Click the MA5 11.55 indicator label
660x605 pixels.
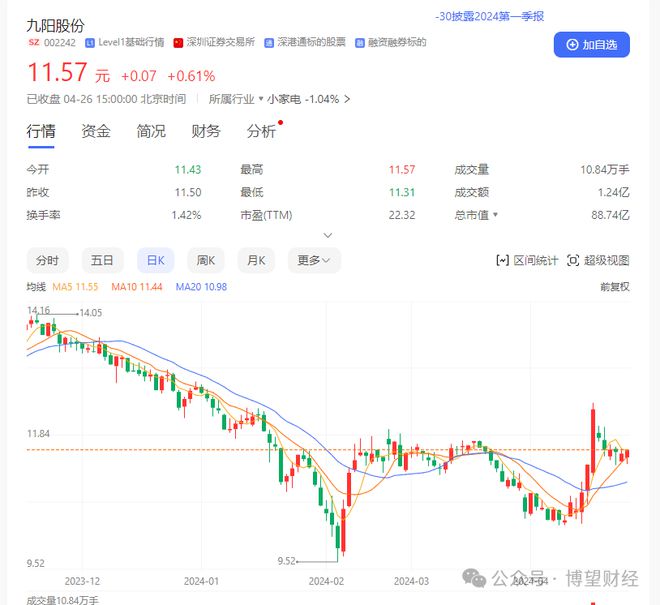coord(75,287)
